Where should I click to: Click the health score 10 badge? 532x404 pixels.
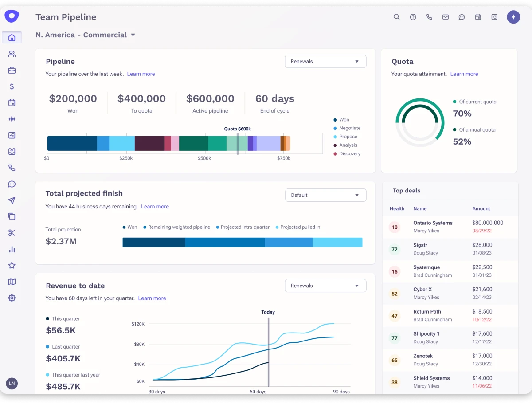[x=395, y=227]
